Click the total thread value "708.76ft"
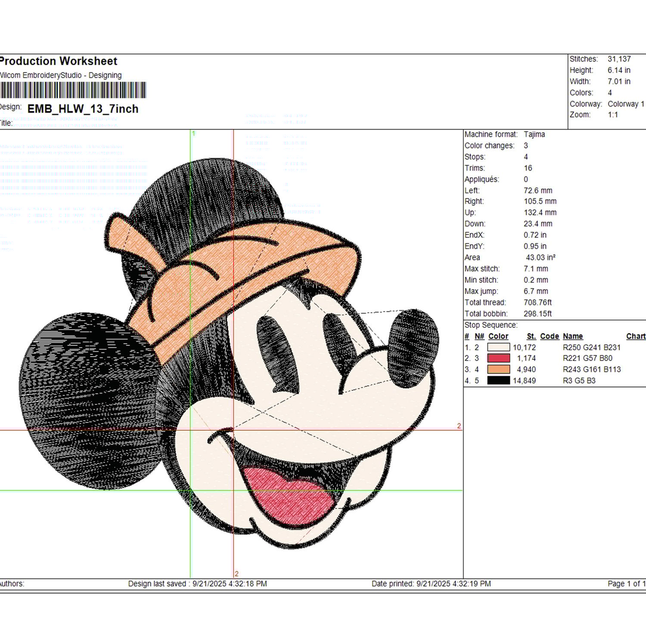This screenshot has width=646, height=644. click(537, 302)
